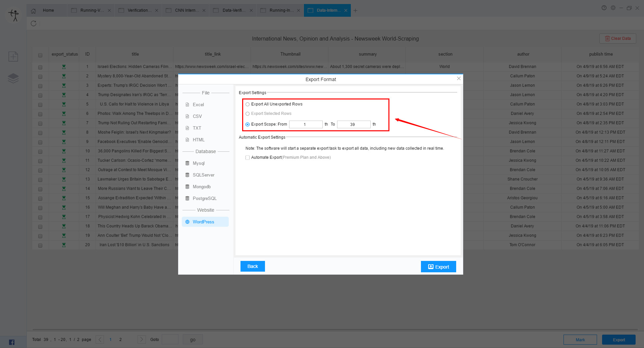Add a new tab with plus button

(x=355, y=10)
